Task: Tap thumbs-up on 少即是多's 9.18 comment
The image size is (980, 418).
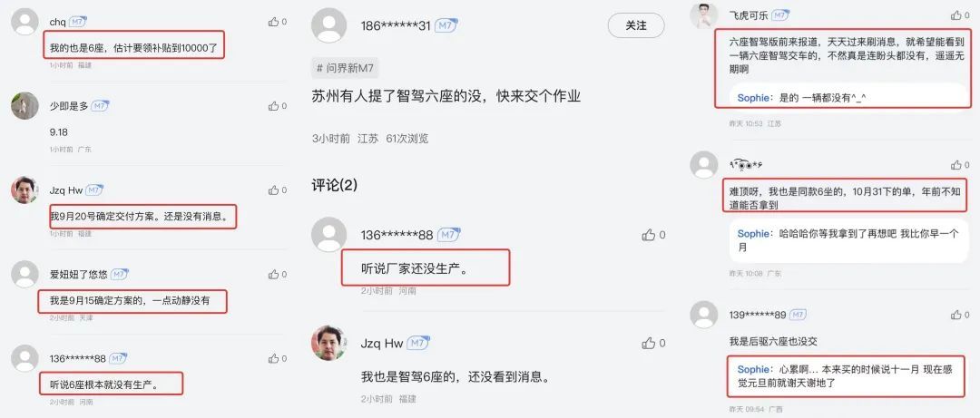Action: tap(277, 106)
